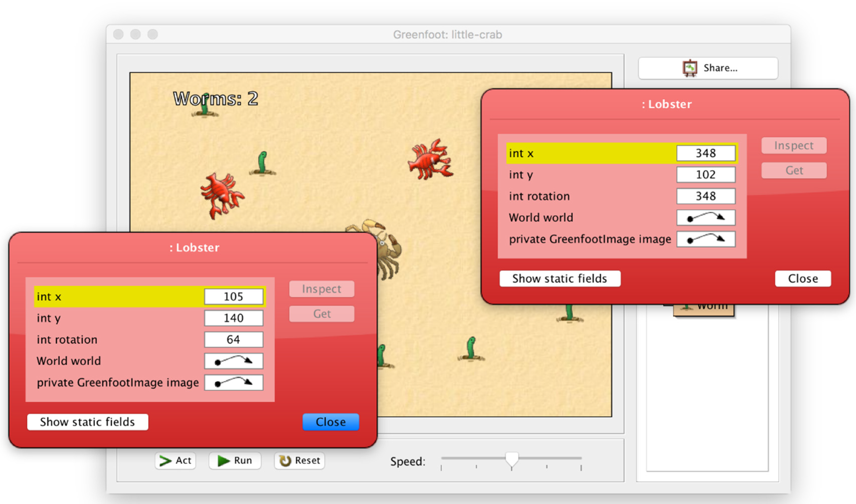The width and height of the screenshot is (856, 504).
Task: Click the lobster near the top right of world
Action: [430, 160]
